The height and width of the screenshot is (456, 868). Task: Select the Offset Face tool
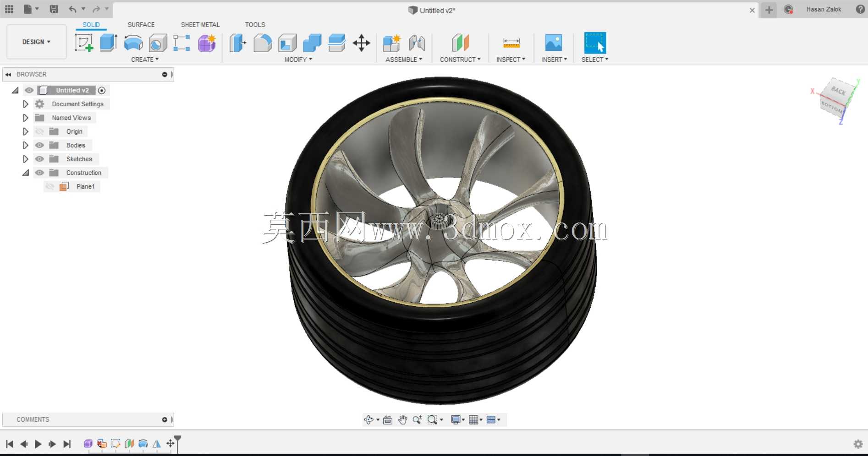pyautogui.click(x=337, y=43)
